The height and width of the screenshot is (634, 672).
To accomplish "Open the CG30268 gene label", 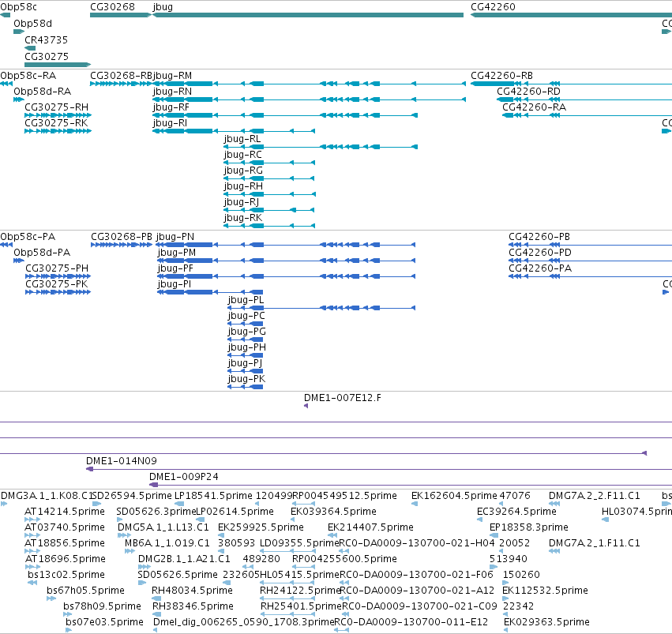I will [x=112, y=7].
